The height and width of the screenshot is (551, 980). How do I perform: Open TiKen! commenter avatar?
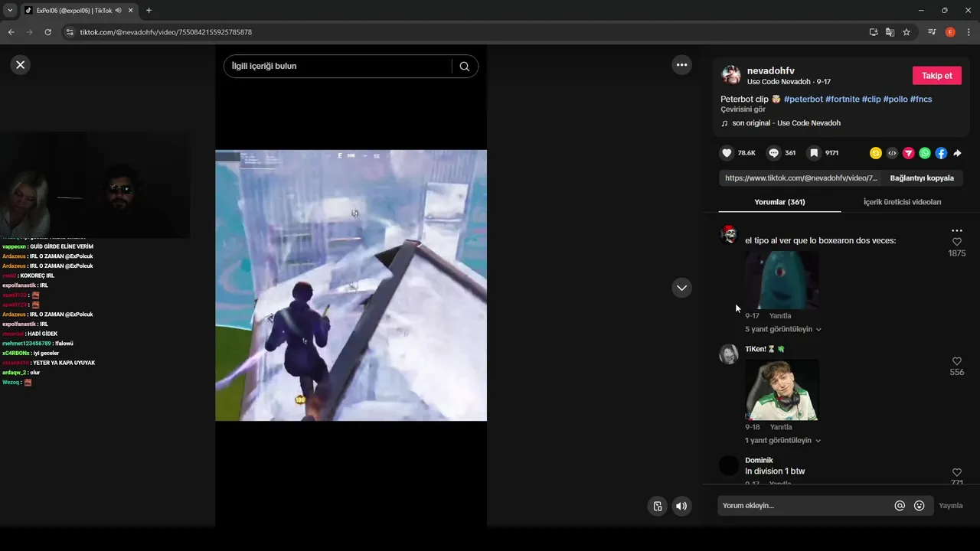729,354
